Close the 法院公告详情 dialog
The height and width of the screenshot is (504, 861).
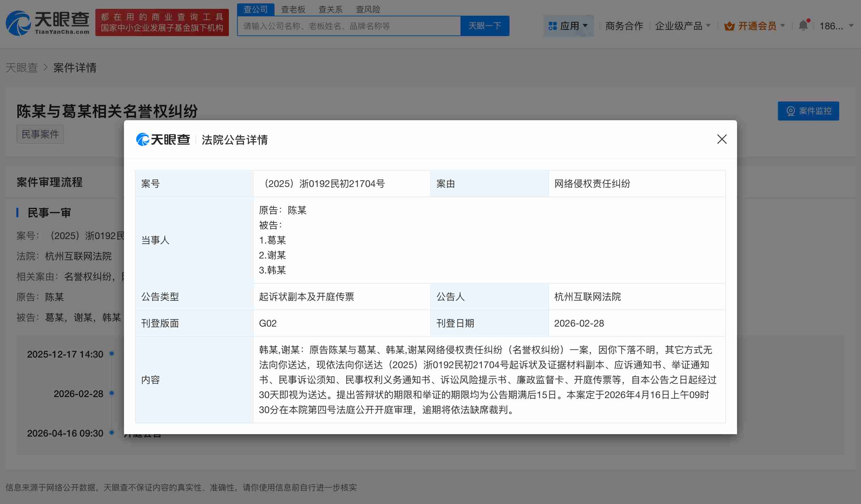pyautogui.click(x=722, y=139)
